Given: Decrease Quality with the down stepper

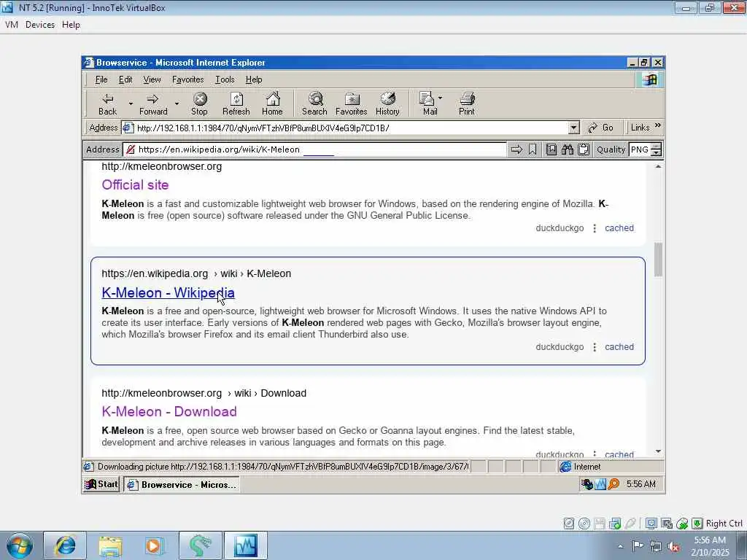Looking at the screenshot, I should click(x=657, y=153).
